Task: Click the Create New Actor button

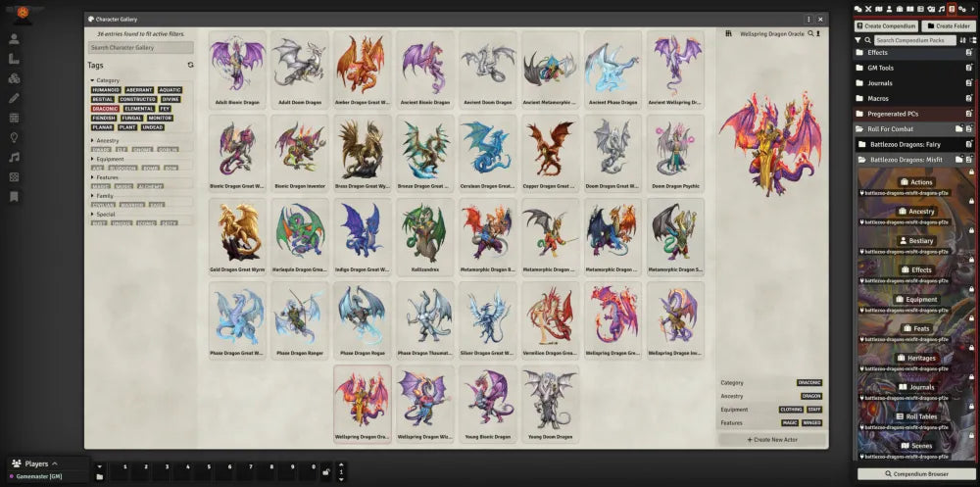Action: tap(773, 440)
